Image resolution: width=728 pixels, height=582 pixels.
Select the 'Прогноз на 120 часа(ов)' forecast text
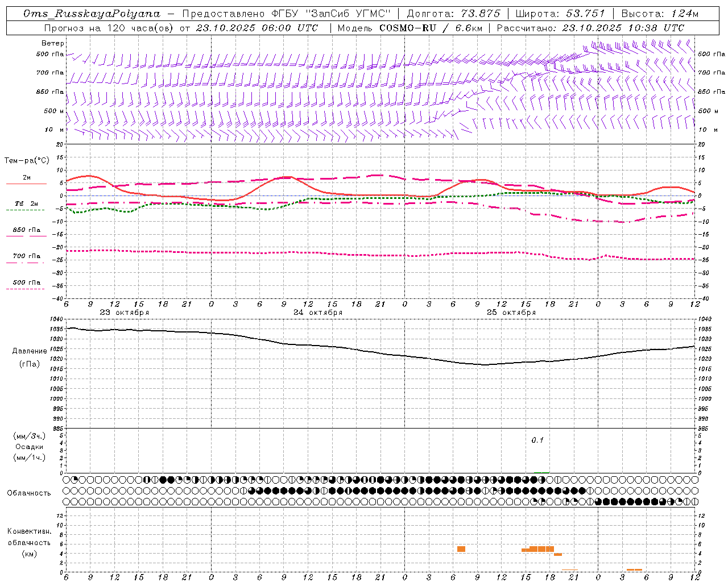108,28
